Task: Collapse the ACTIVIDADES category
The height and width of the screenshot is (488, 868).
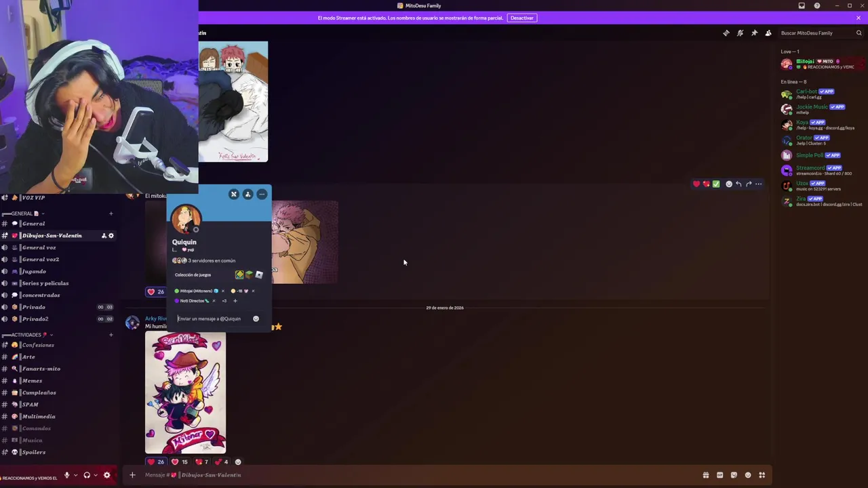Action: 28,335
